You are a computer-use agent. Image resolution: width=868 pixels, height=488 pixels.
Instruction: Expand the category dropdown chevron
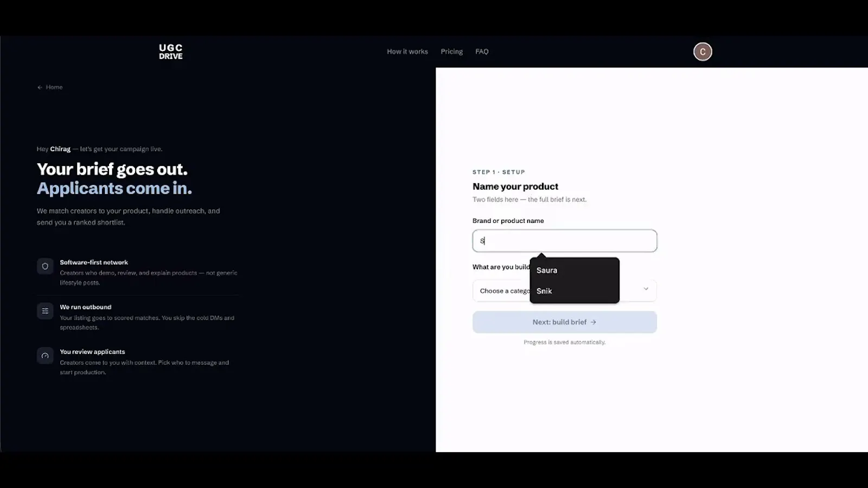point(646,289)
